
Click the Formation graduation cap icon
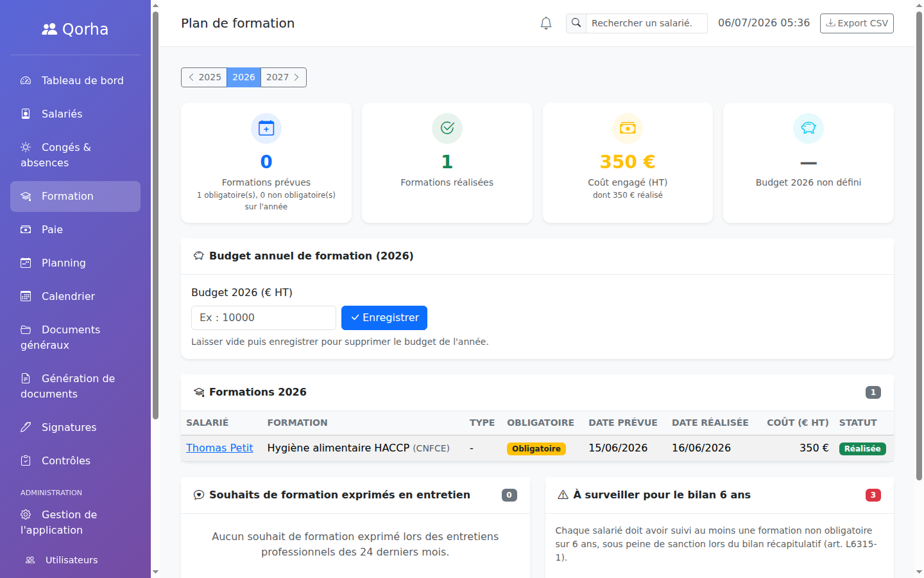26,196
